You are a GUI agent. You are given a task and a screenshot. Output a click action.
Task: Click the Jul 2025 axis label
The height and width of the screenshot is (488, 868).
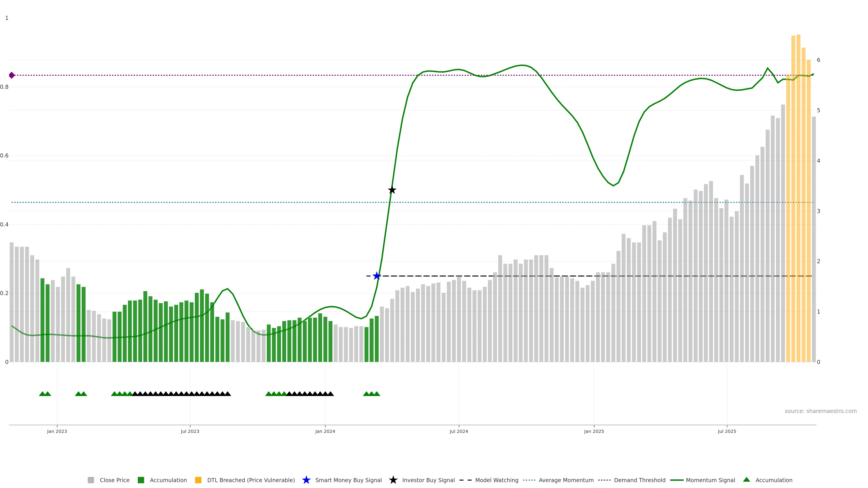(x=727, y=432)
